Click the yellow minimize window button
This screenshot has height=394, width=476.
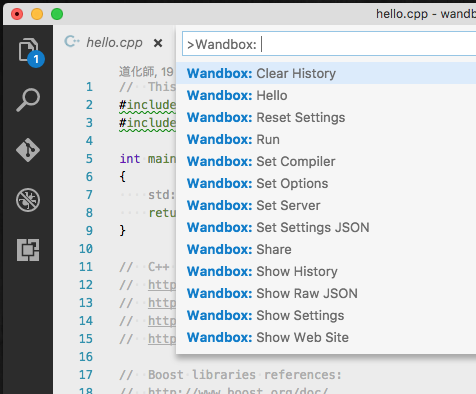click(37, 14)
